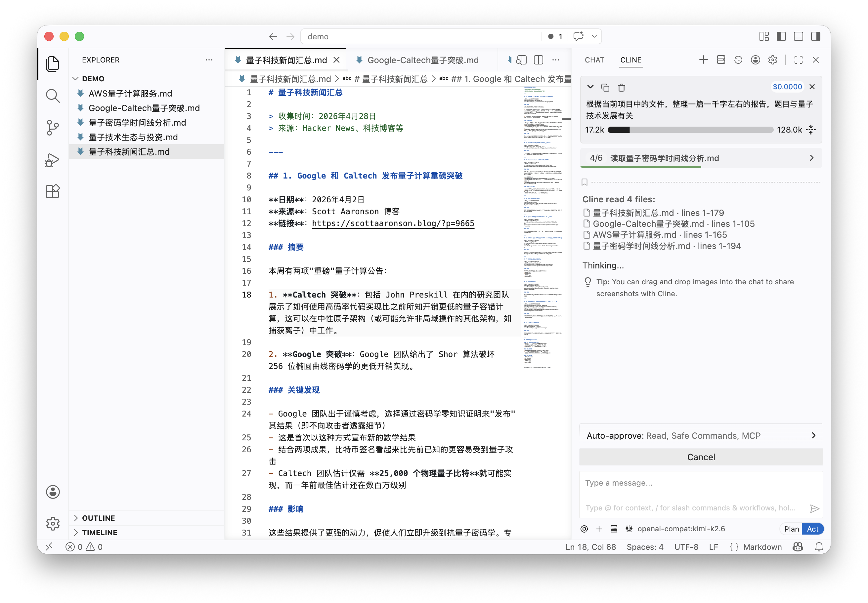Switch to the CHAT tab
This screenshot has height=603, width=868.
click(594, 60)
